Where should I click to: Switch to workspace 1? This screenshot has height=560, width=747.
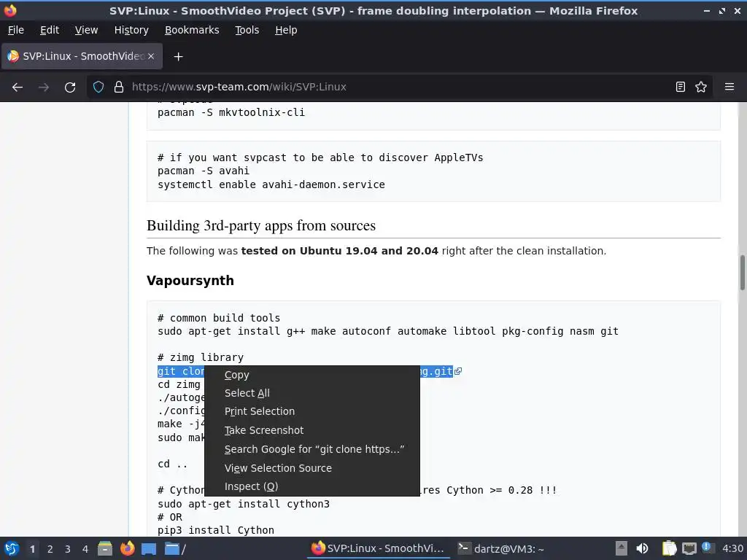(x=32, y=549)
